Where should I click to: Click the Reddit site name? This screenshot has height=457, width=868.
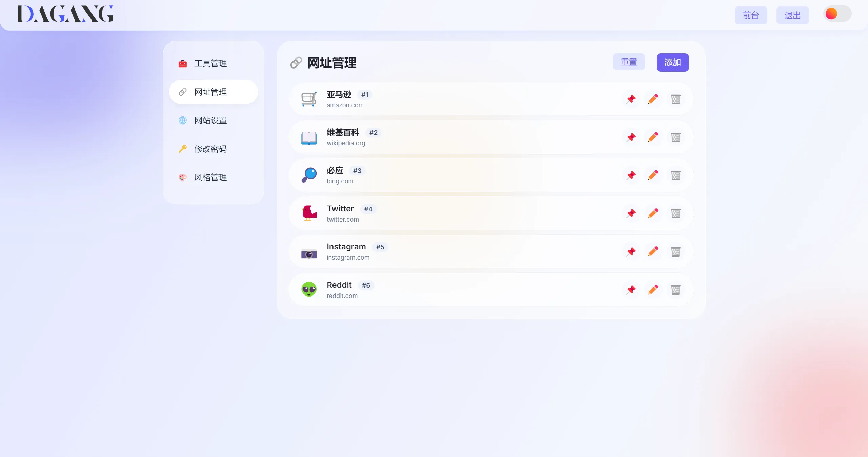339,285
